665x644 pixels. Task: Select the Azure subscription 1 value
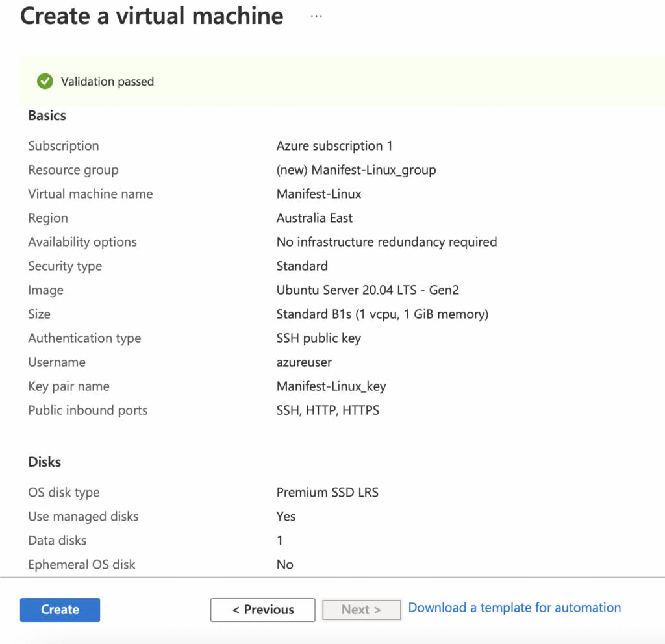tap(334, 146)
